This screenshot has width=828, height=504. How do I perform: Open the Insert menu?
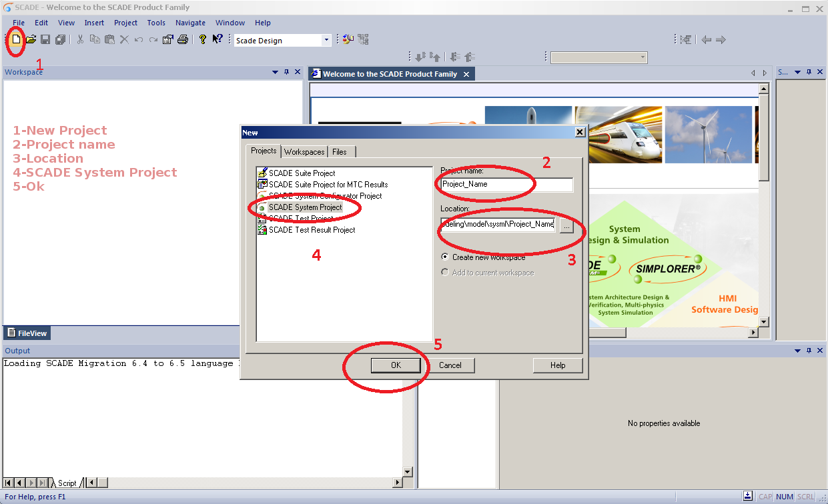(94, 23)
